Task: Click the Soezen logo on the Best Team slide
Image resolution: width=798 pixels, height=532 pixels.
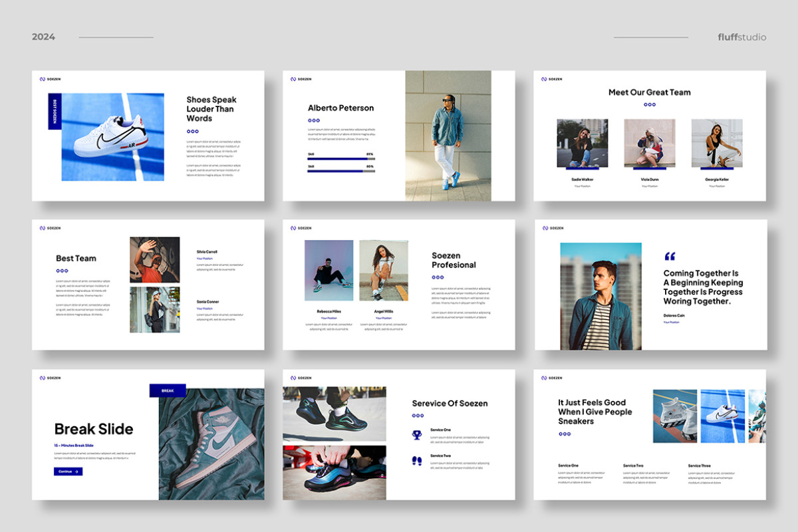Action: tap(49, 227)
